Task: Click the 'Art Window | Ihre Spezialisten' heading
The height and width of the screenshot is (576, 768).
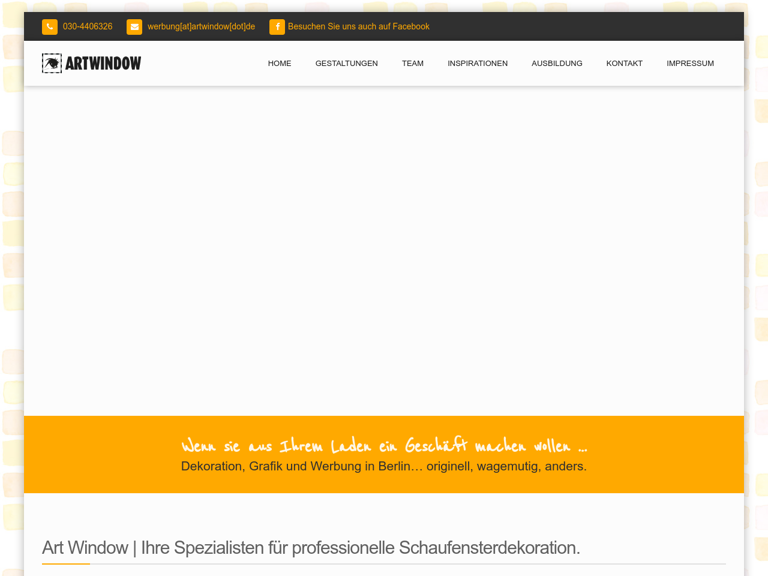Action: pyautogui.click(x=311, y=547)
